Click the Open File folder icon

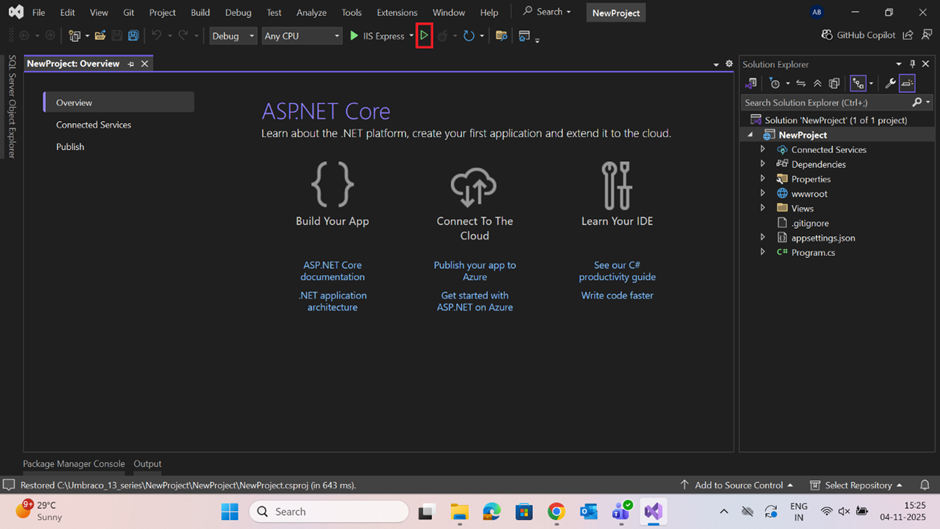[100, 36]
